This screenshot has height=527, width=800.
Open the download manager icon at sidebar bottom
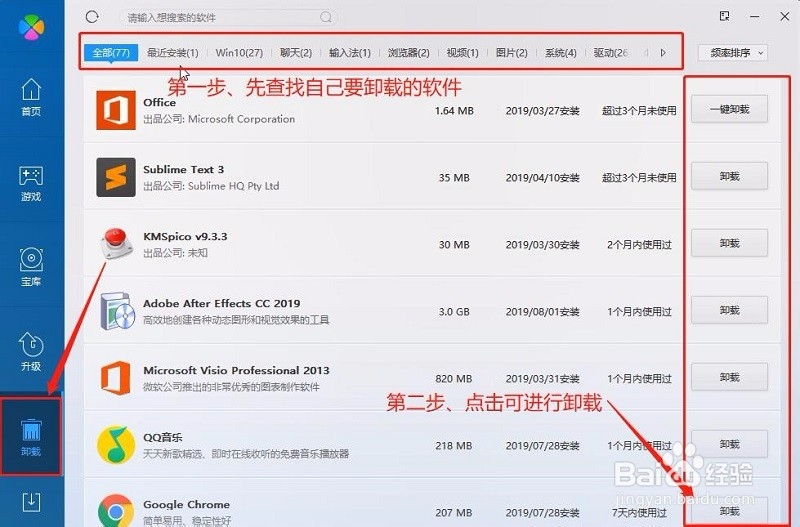[x=31, y=501]
